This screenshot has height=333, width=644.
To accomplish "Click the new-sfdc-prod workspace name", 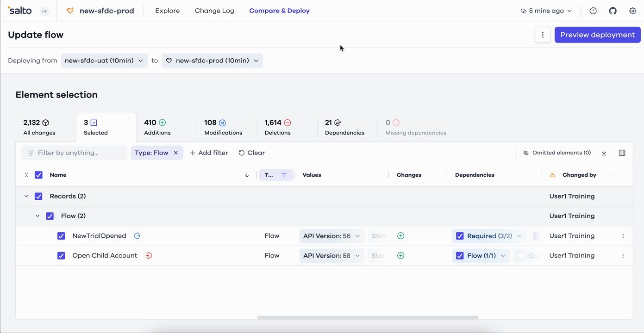I will 107,11.
